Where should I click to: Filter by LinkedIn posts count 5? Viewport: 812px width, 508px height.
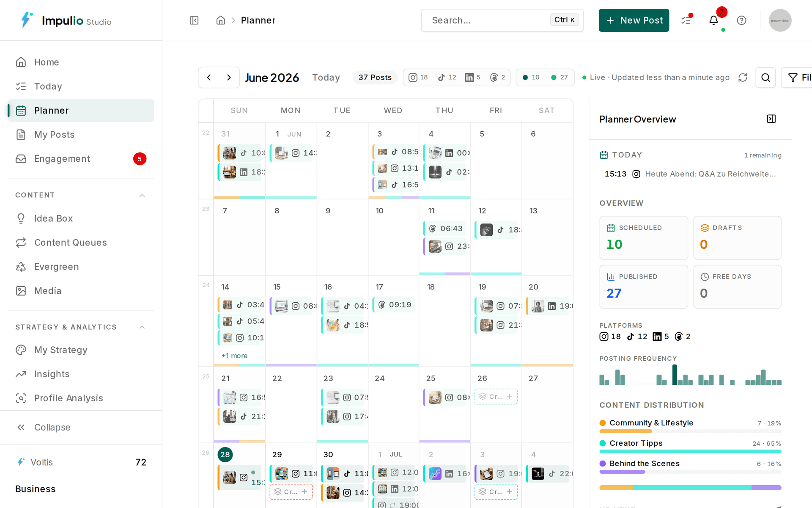pos(473,77)
